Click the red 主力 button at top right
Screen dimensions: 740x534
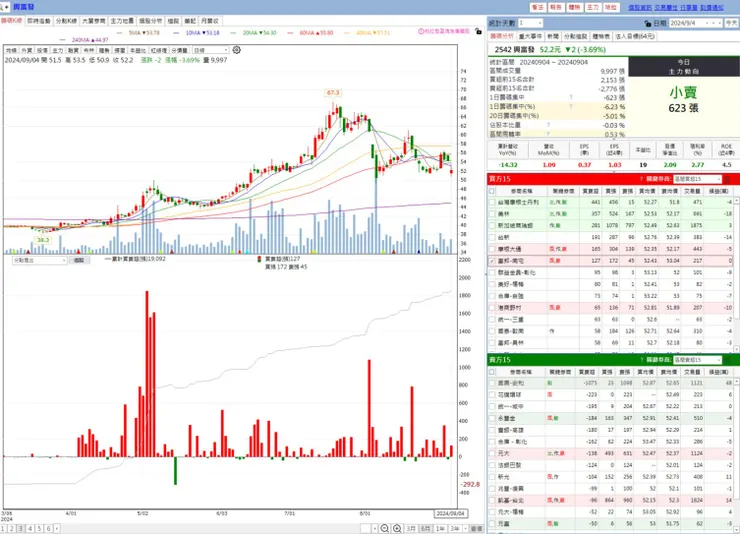coord(593,8)
